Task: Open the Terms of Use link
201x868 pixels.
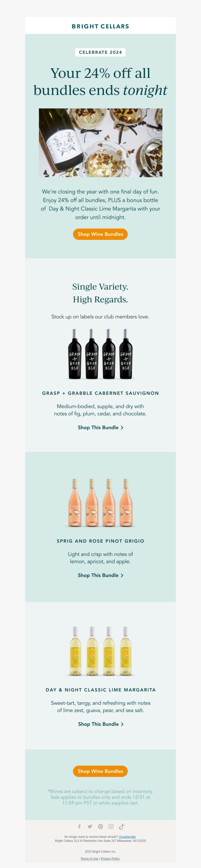Action: click(89, 858)
